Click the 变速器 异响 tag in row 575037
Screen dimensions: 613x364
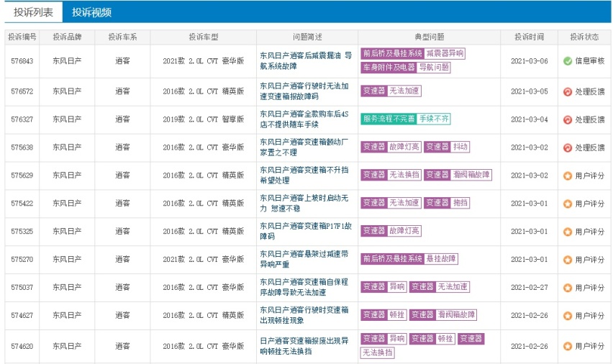[x=383, y=287]
